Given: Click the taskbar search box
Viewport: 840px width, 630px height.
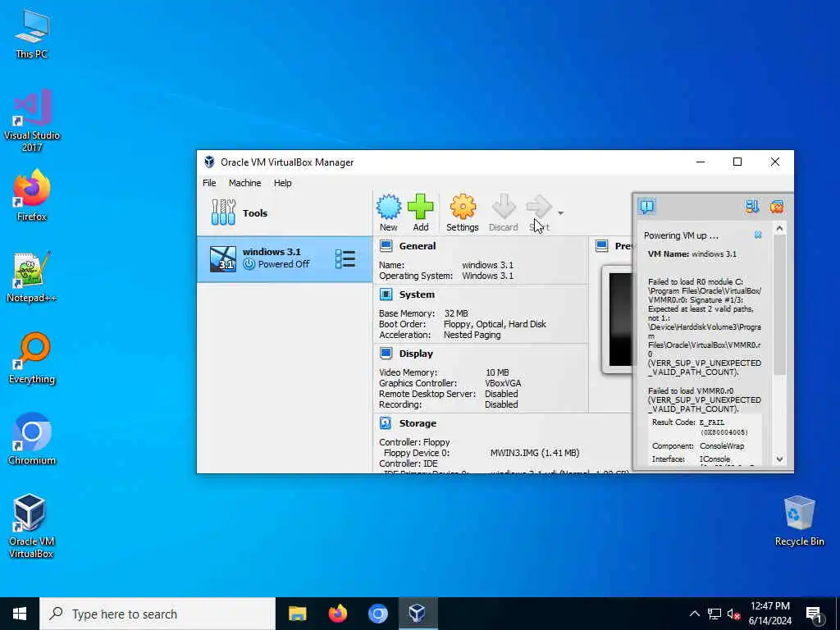Looking at the screenshot, I should pos(157,614).
